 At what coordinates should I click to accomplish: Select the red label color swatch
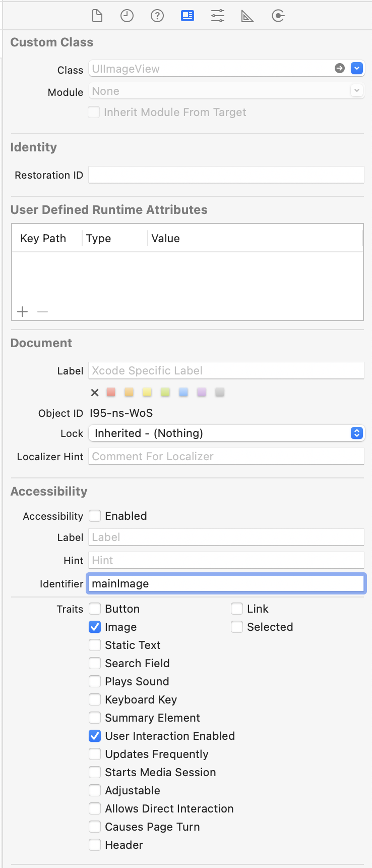(111, 392)
